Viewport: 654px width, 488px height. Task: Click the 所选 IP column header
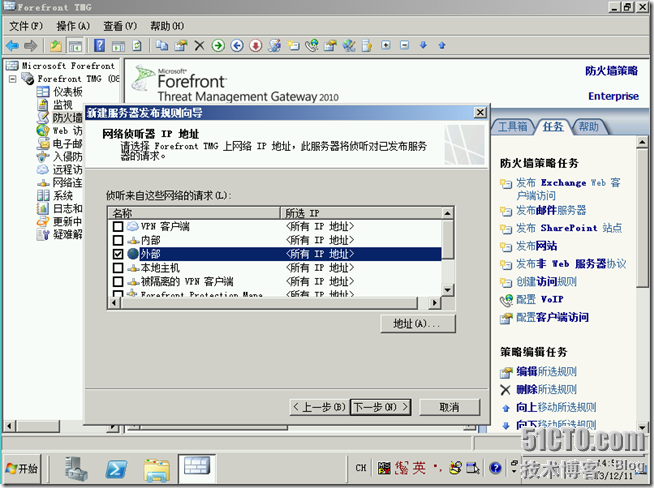click(361, 213)
